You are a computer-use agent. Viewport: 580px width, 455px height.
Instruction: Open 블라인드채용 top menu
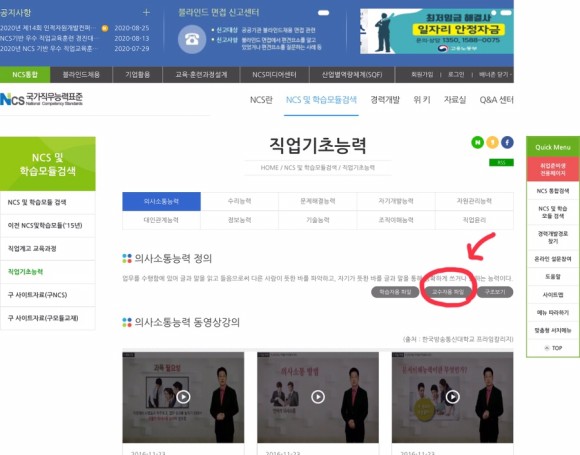coord(81,75)
